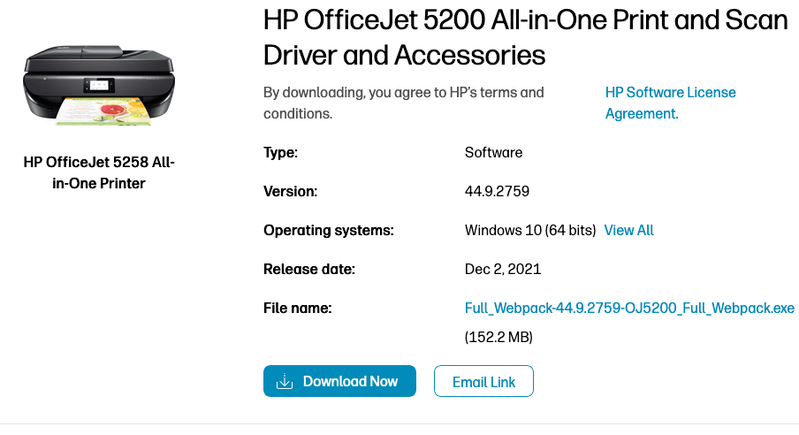Click View All operating systems link
This screenshot has width=799, height=435.
click(x=628, y=230)
